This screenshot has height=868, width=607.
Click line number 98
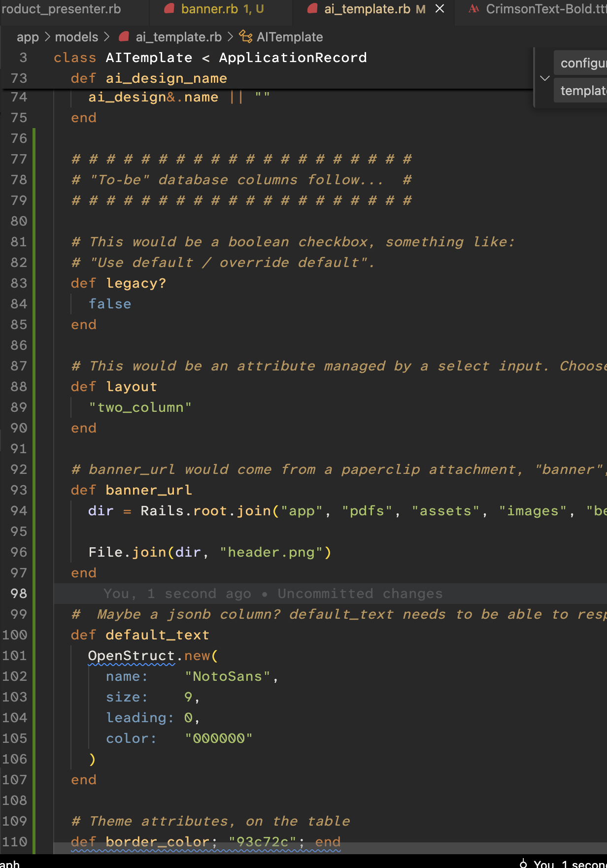pos(19,594)
